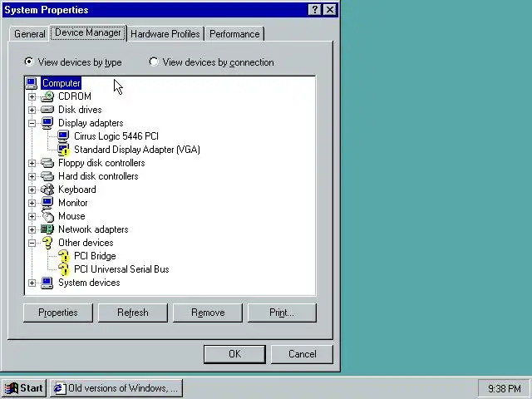Select the CDROM label

tap(75, 96)
